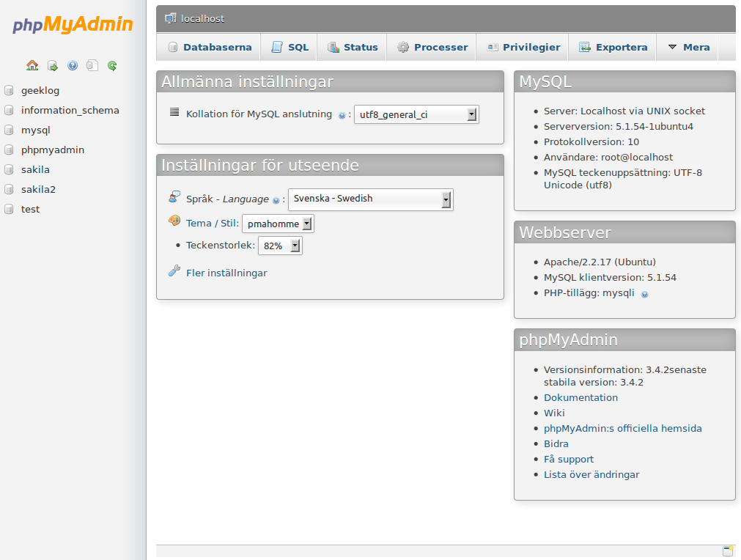Click the MySQL klientversion: 5.1.54 text

[610, 277]
